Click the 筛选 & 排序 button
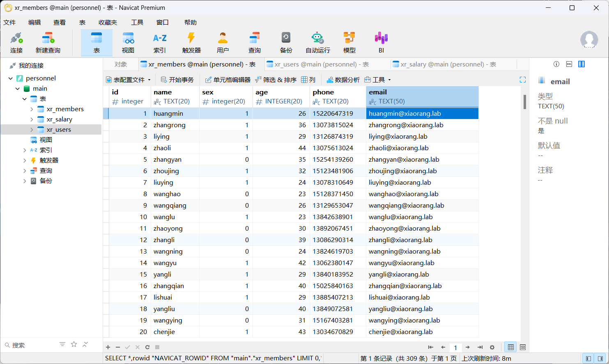The image size is (609, 364). pos(276,80)
